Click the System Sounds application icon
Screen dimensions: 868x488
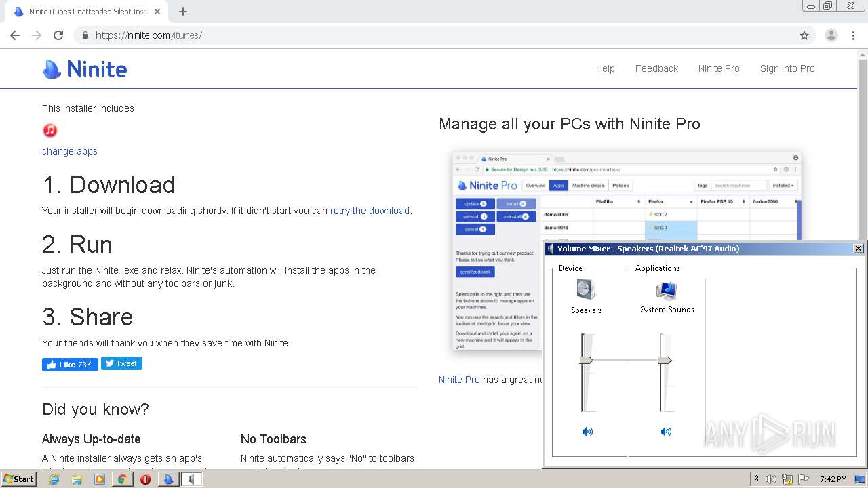[667, 290]
